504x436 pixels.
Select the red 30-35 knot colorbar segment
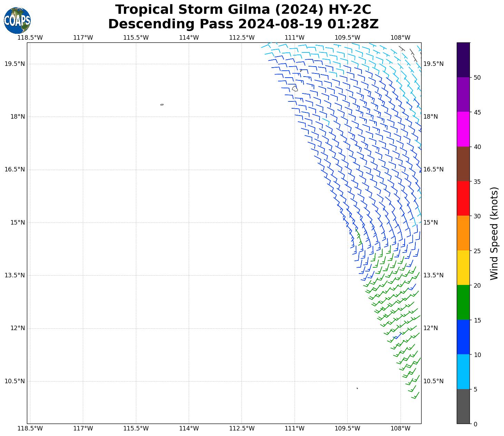463,198
